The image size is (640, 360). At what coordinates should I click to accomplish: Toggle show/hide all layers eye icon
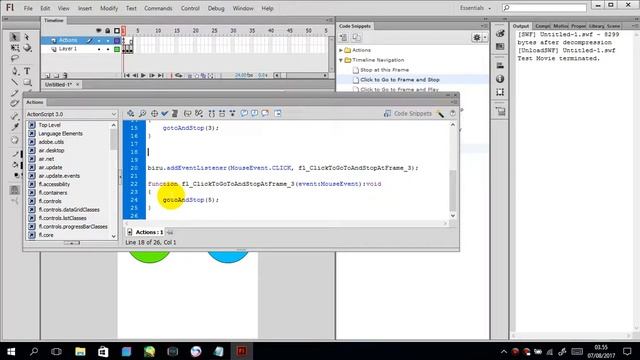(99, 31)
